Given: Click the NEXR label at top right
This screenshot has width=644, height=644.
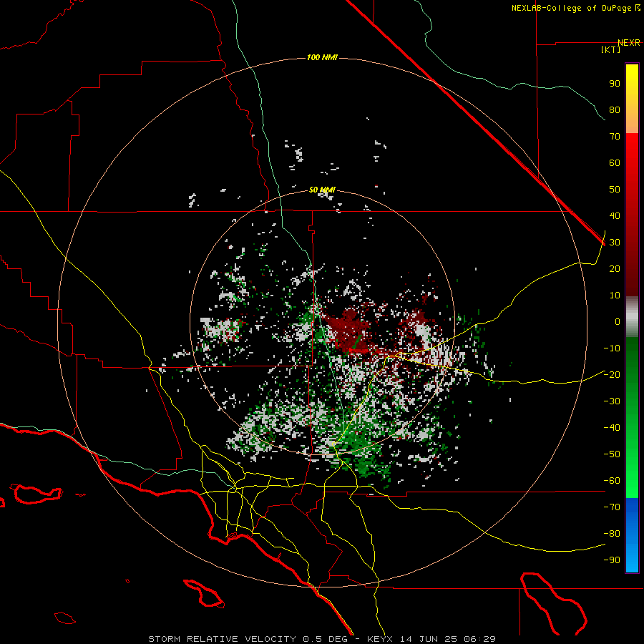Looking at the screenshot, I should click(629, 43).
